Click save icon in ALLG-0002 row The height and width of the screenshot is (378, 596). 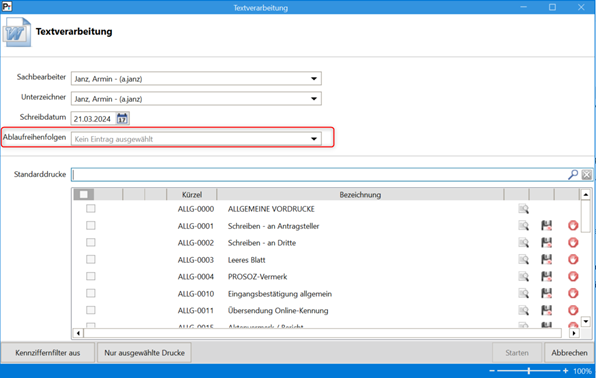[547, 243]
